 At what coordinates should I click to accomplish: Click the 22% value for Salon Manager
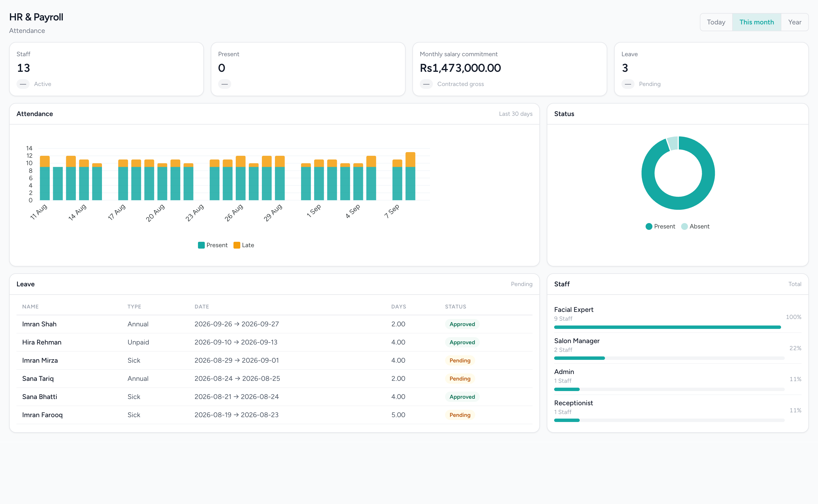795,348
